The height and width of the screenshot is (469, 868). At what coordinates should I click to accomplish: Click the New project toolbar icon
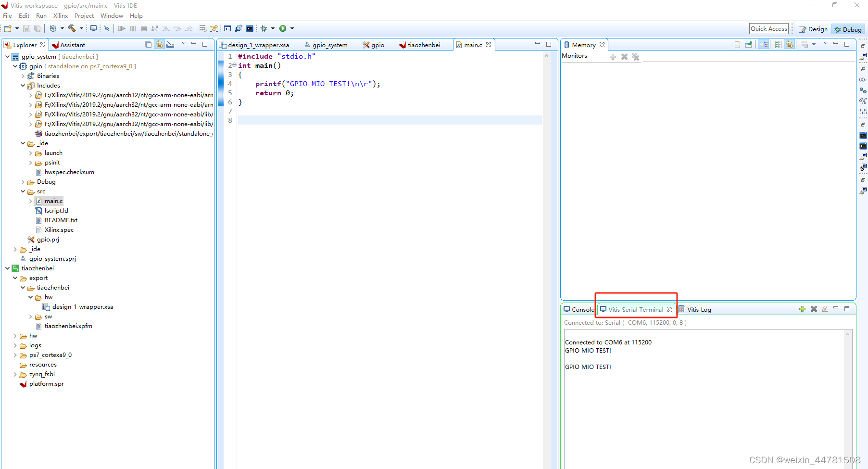[8, 28]
